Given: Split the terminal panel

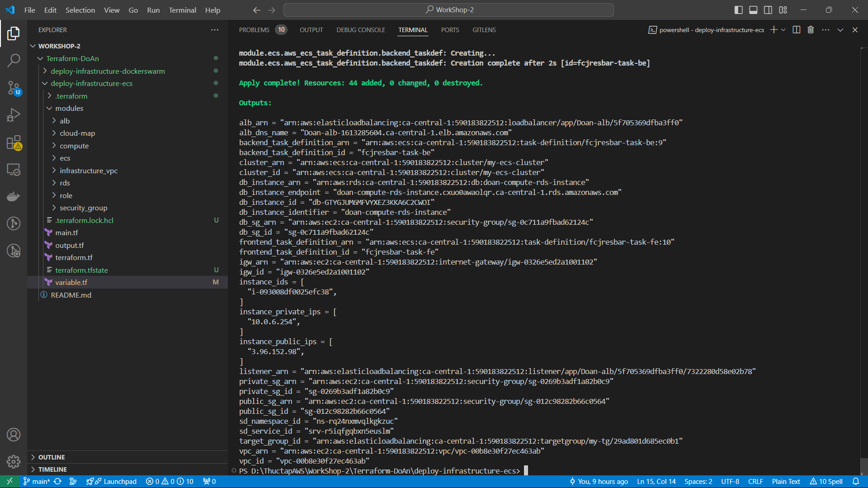Looking at the screenshot, I should (x=797, y=30).
